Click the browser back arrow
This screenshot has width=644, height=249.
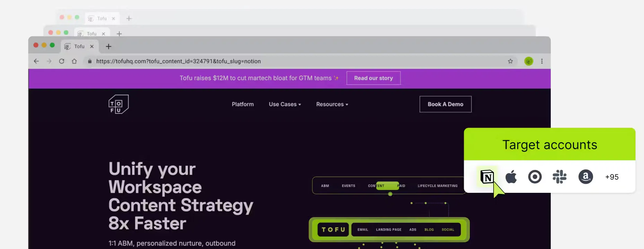[x=36, y=61]
